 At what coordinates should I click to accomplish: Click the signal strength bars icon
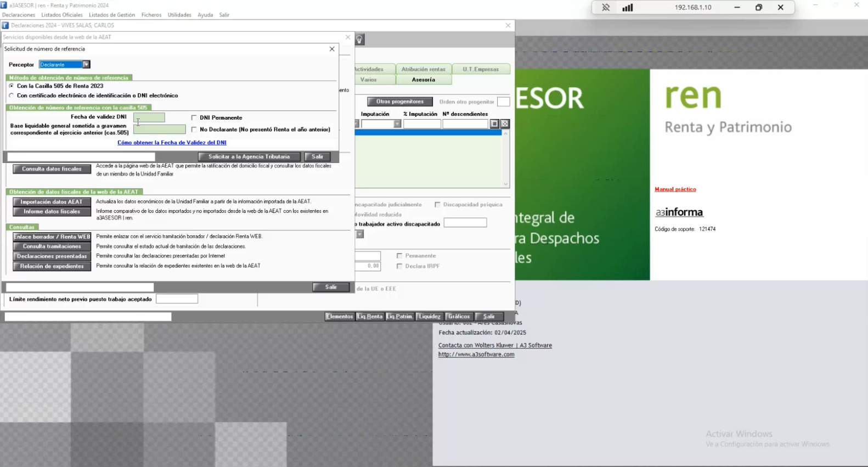point(628,8)
